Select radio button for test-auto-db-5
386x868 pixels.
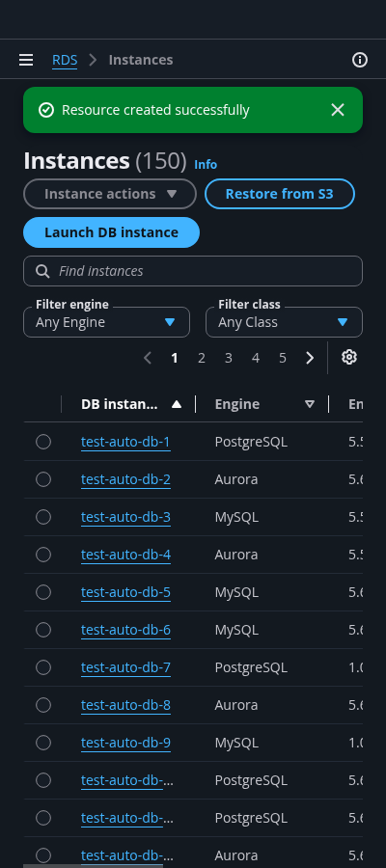click(x=43, y=592)
